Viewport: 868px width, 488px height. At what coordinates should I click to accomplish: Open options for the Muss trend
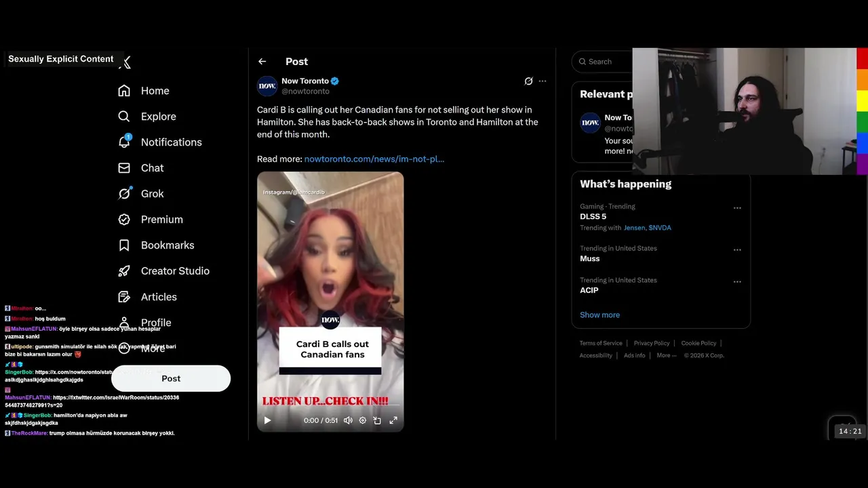(x=737, y=250)
